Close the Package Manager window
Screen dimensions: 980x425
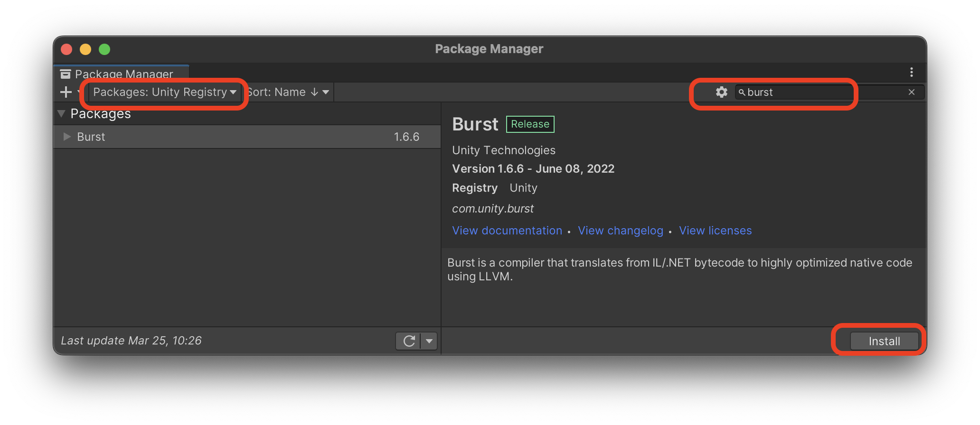[66, 49]
